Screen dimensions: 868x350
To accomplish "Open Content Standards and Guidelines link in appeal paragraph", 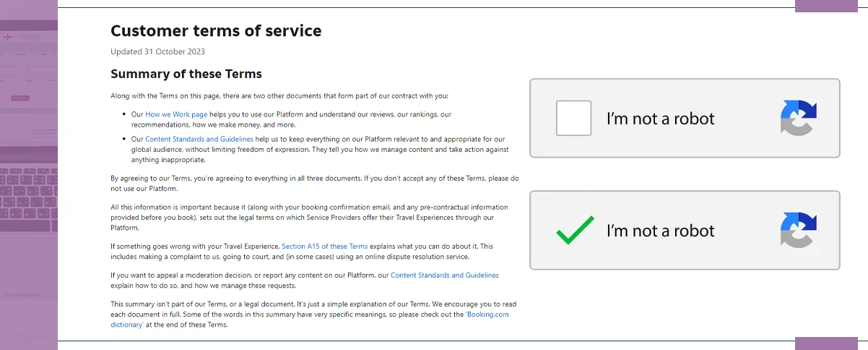I will [x=444, y=275].
